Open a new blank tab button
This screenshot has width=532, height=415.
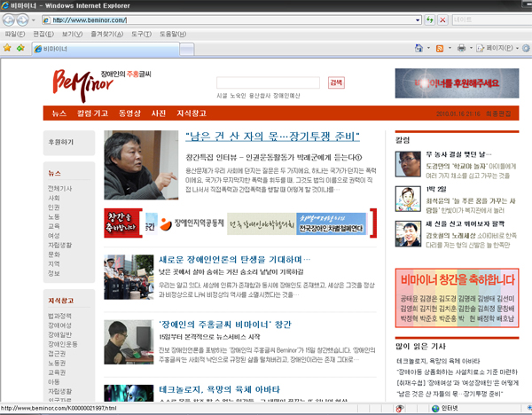[186, 49]
